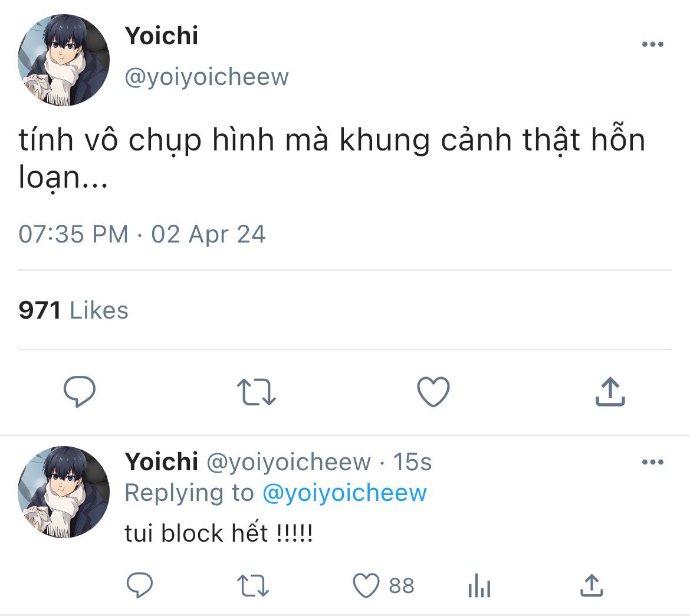Like the main tweet with heart icon
This screenshot has height=616, width=690.
coord(433,391)
